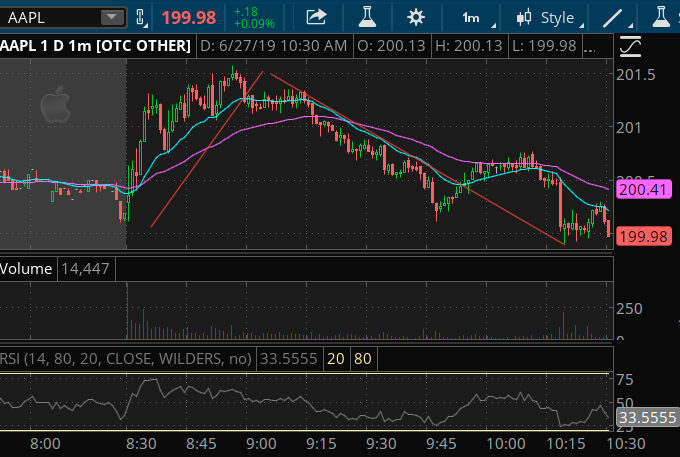Open the 1m timeframe selector
Viewport: 680px width, 457px height.
click(471, 17)
